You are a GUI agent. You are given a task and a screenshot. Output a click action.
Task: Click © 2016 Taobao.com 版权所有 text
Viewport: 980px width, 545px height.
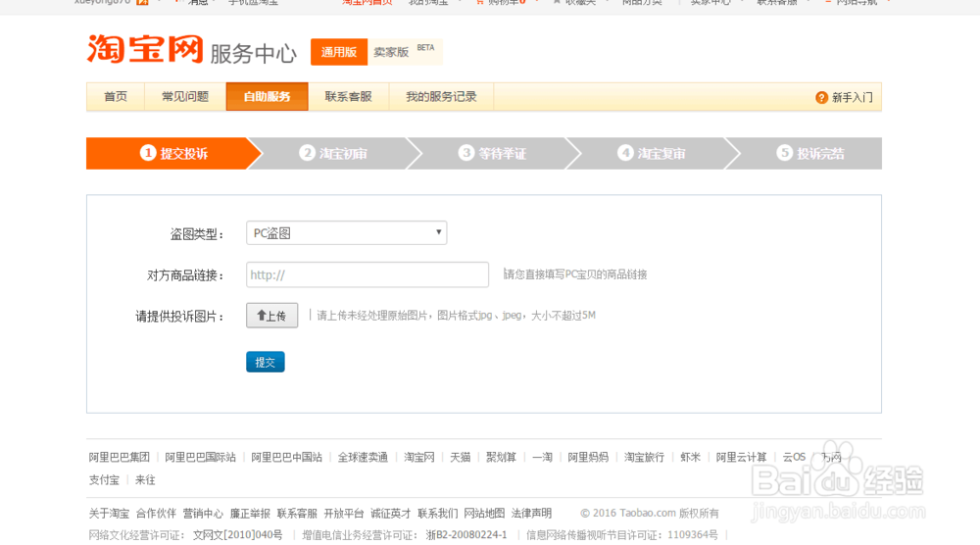click(650, 513)
